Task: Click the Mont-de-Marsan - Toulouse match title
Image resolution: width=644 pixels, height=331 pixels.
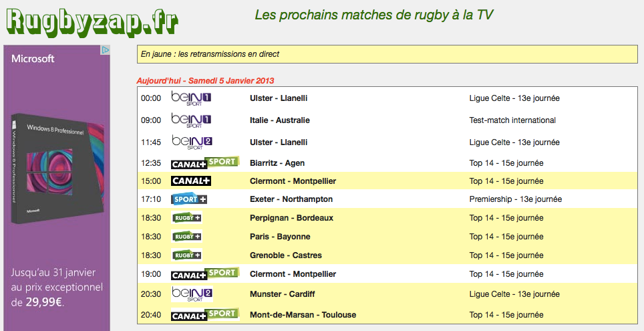Action: [x=303, y=315]
